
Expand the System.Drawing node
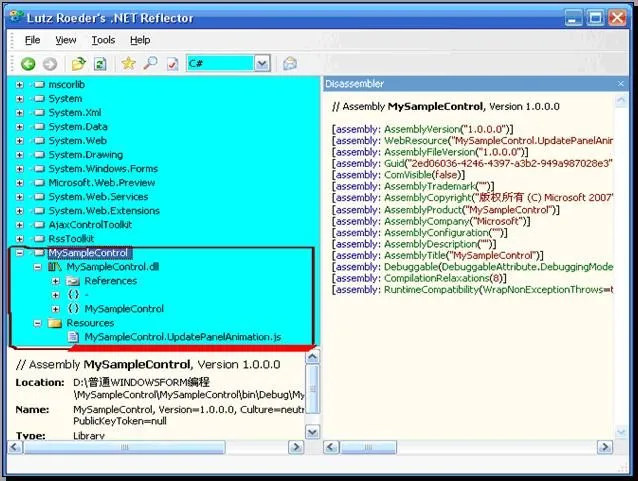[x=19, y=155]
